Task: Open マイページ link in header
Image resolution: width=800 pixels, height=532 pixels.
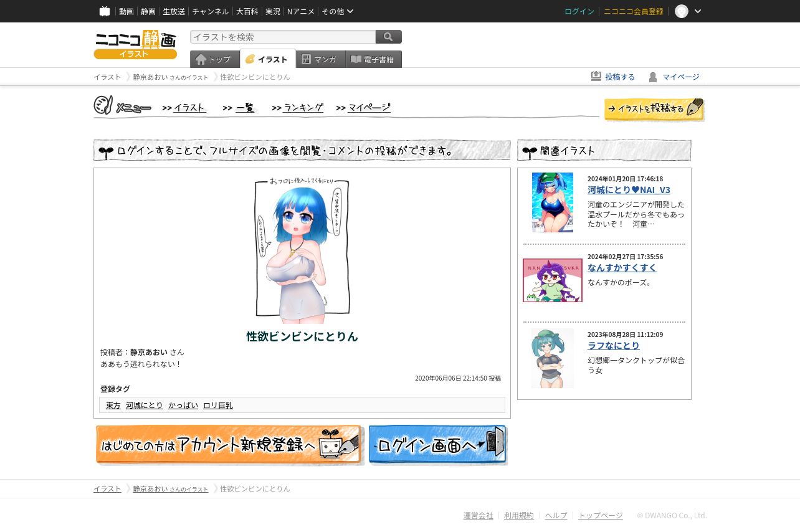Action: pyautogui.click(x=681, y=77)
